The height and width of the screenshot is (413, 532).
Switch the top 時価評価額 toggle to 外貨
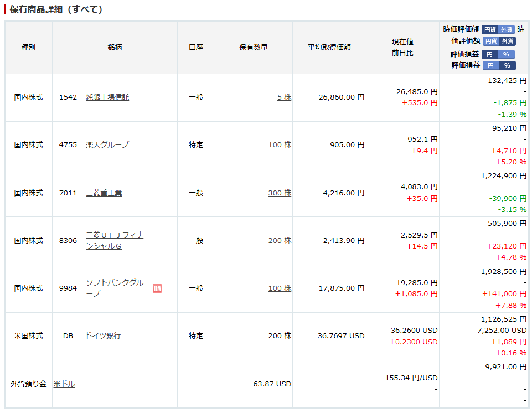coord(507,29)
